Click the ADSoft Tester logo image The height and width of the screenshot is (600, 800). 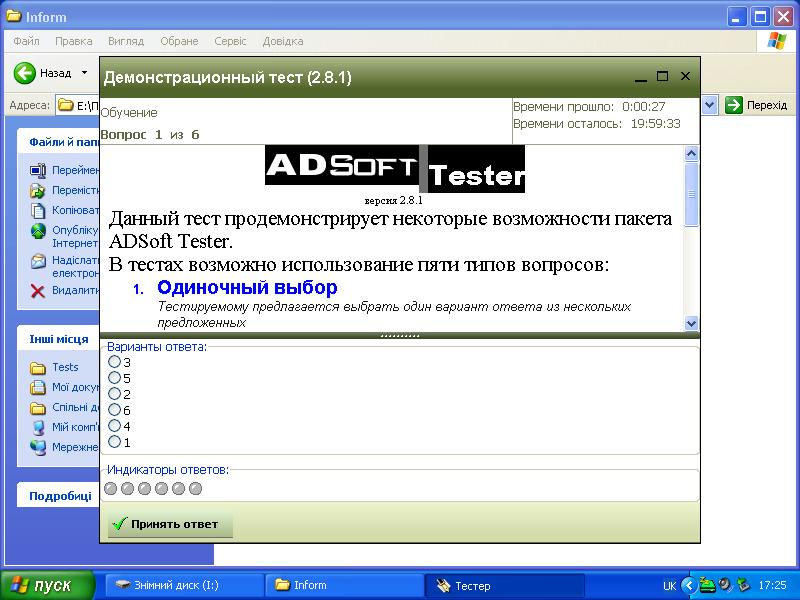pyautogui.click(x=395, y=168)
